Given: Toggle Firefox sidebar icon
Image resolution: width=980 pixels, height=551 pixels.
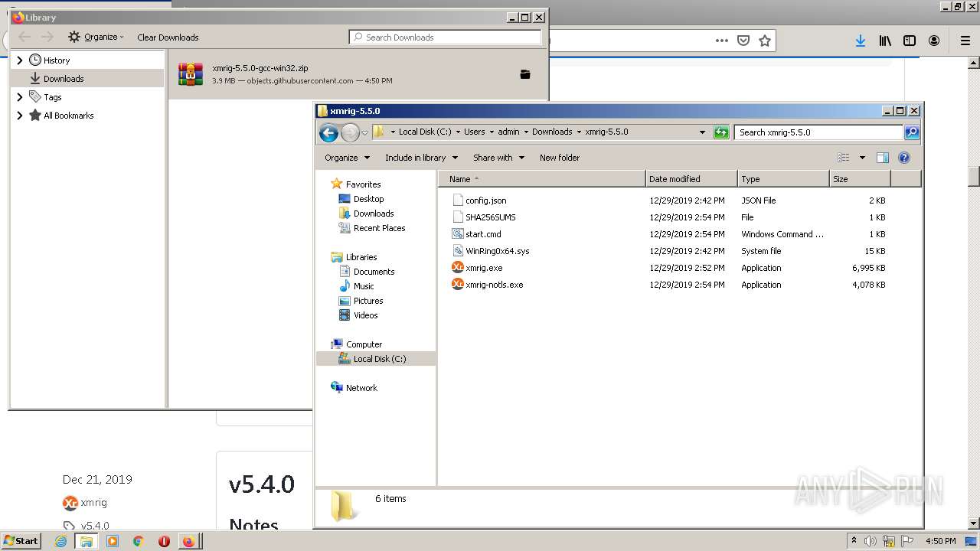Looking at the screenshot, I should point(910,41).
